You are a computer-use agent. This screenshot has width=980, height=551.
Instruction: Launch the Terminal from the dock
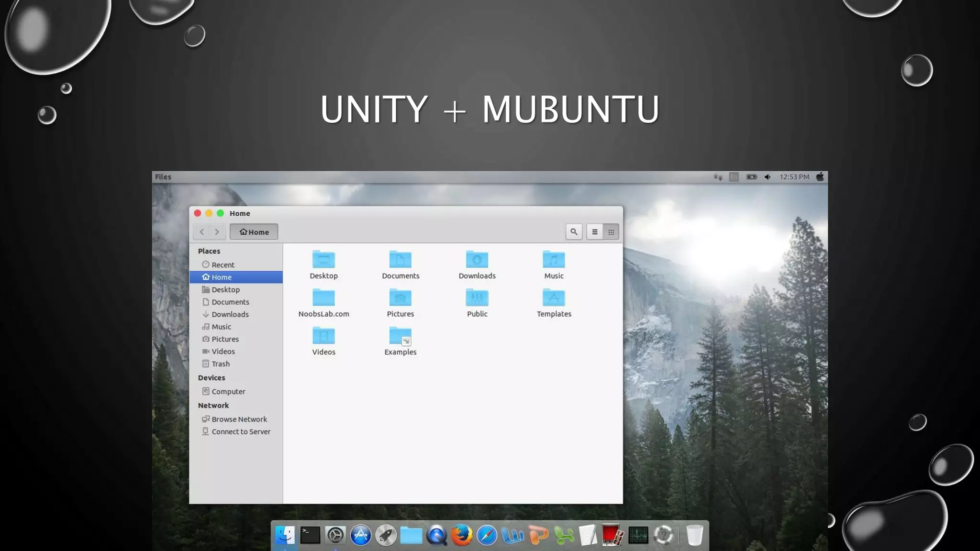pyautogui.click(x=310, y=535)
